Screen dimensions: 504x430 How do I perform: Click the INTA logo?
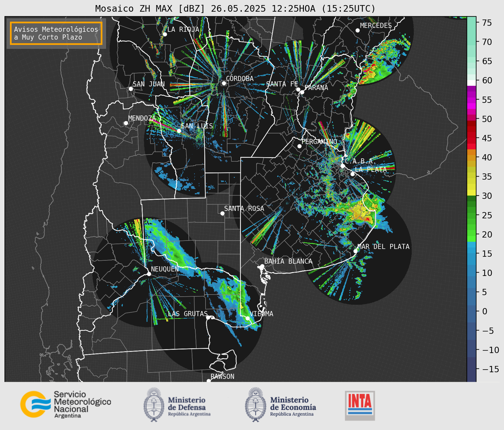tap(360, 405)
